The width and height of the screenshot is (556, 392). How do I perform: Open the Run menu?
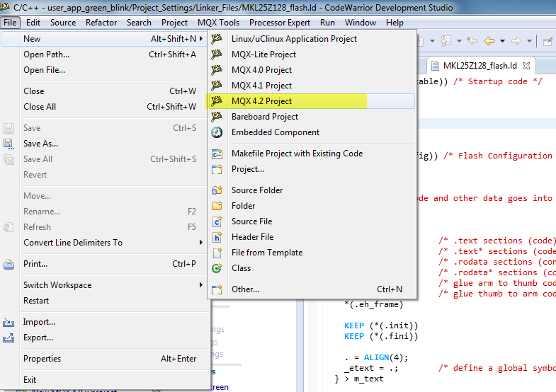327,23
